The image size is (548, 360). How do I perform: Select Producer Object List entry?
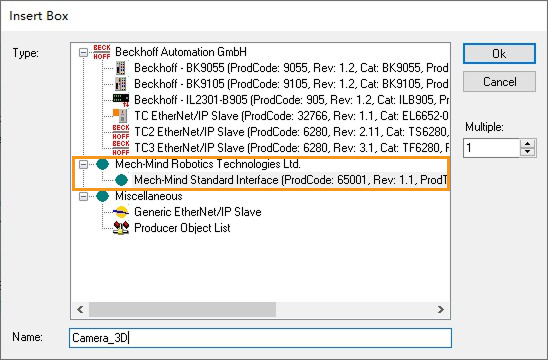pyautogui.click(x=182, y=228)
